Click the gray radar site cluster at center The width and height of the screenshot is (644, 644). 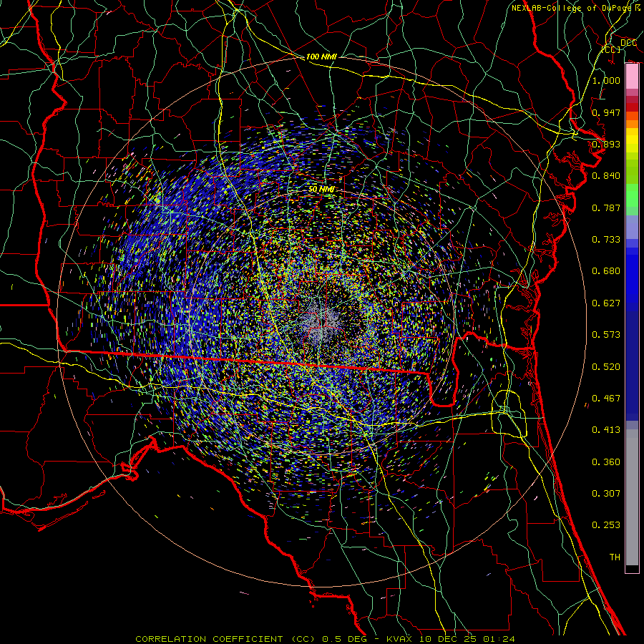(x=321, y=323)
